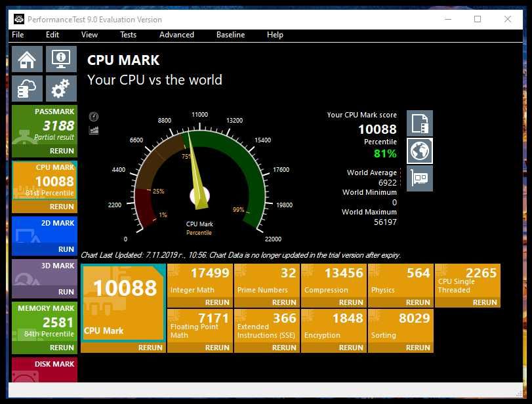The image size is (532, 404).
Task: Select the Prime Numbers 32 result tile
Action: coord(267,281)
